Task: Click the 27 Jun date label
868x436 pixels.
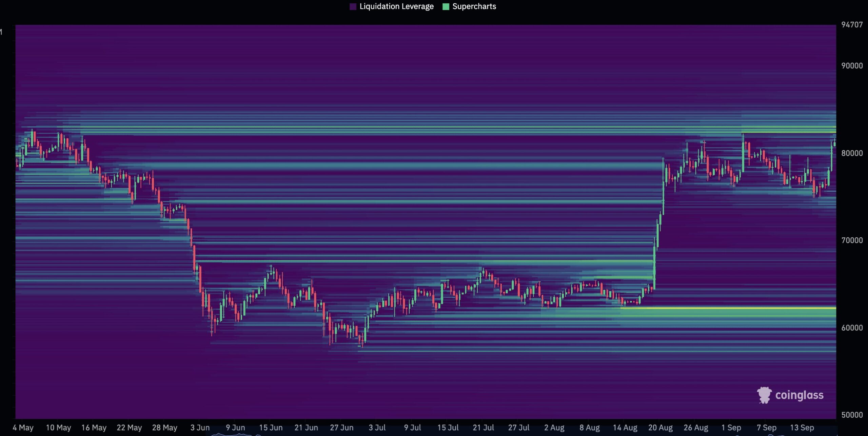Action: tap(342, 428)
